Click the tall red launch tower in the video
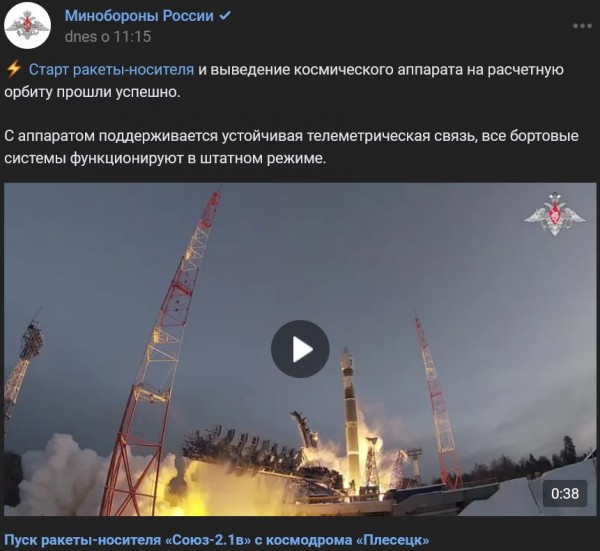 [x=161, y=352]
